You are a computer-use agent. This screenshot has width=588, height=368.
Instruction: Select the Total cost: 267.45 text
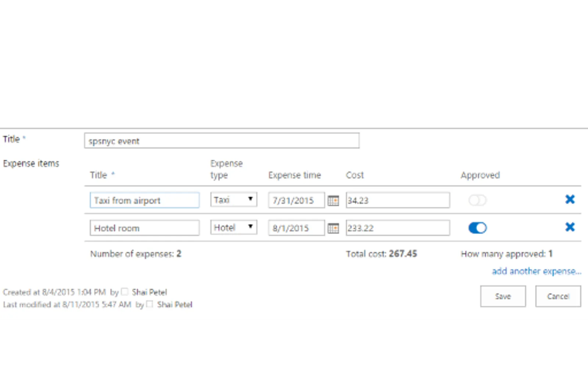pos(381,254)
